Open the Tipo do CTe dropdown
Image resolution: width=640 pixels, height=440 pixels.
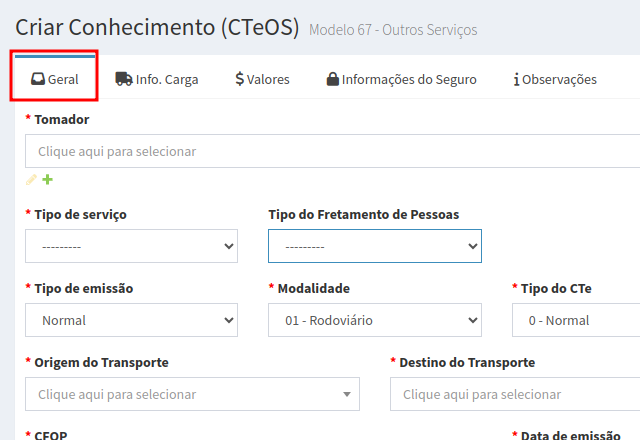point(576,320)
